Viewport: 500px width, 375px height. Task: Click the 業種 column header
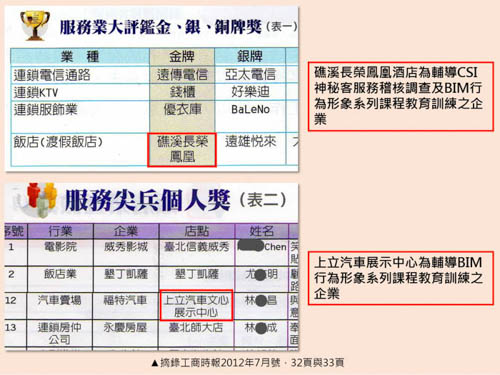coord(80,56)
